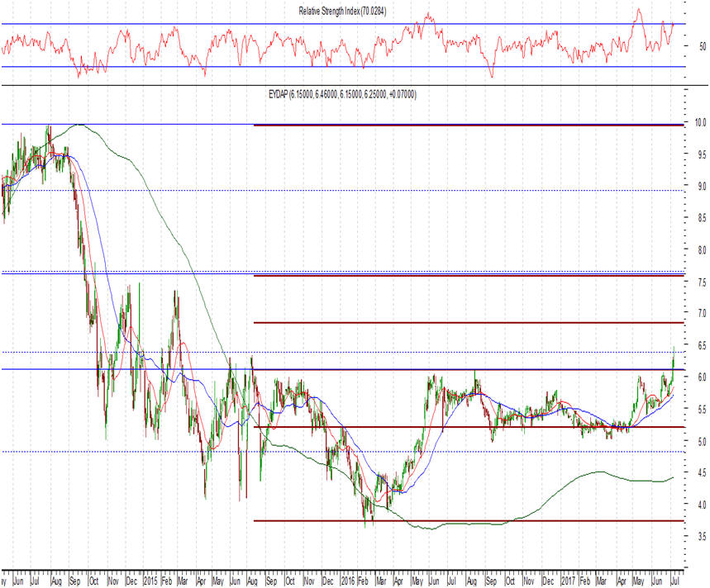The image size is (710, 588).
Task: Click the 6.5 price axis label
Action: 703,345
